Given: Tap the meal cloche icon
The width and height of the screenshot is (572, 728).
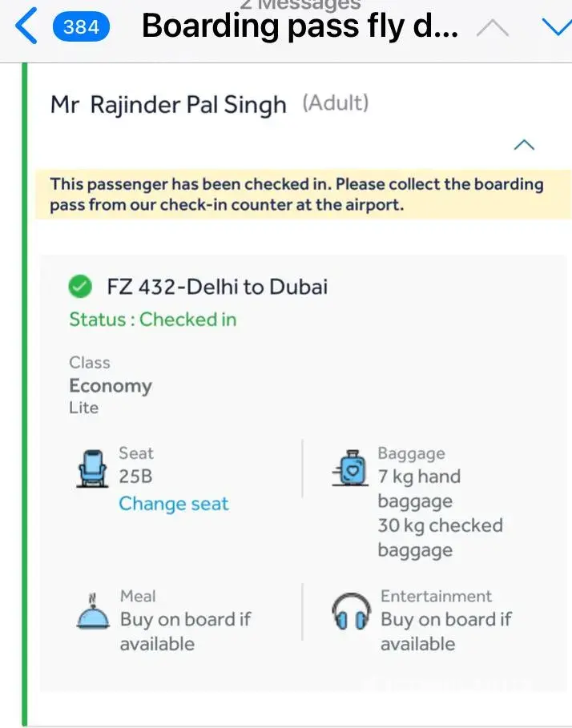Looking at the screenshot, I should (x=92, y=612).
